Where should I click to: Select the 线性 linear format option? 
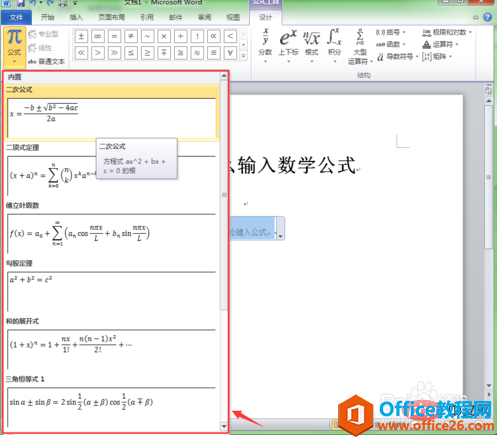[x=40, y=48]
